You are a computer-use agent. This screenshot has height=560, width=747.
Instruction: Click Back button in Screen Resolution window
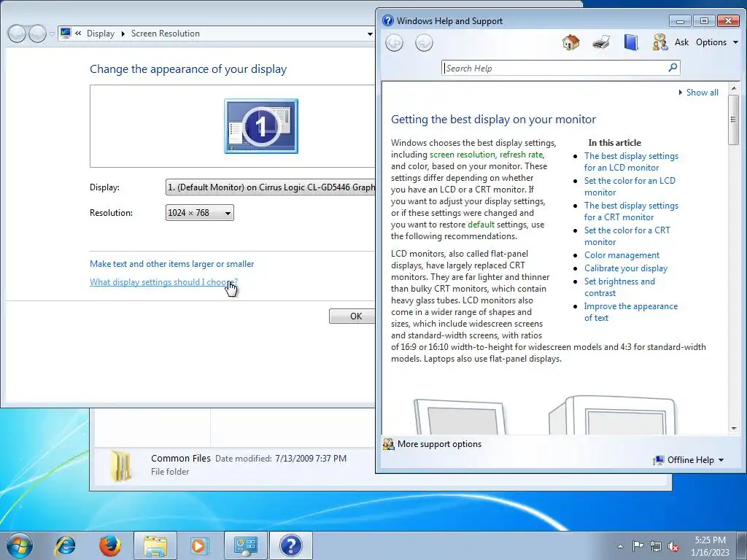click(x=17, y=34)
